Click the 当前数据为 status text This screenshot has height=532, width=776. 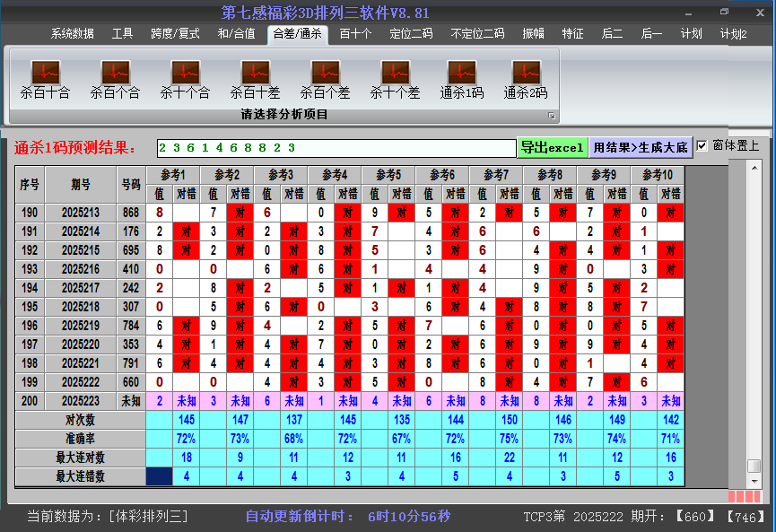coord(108,517)
